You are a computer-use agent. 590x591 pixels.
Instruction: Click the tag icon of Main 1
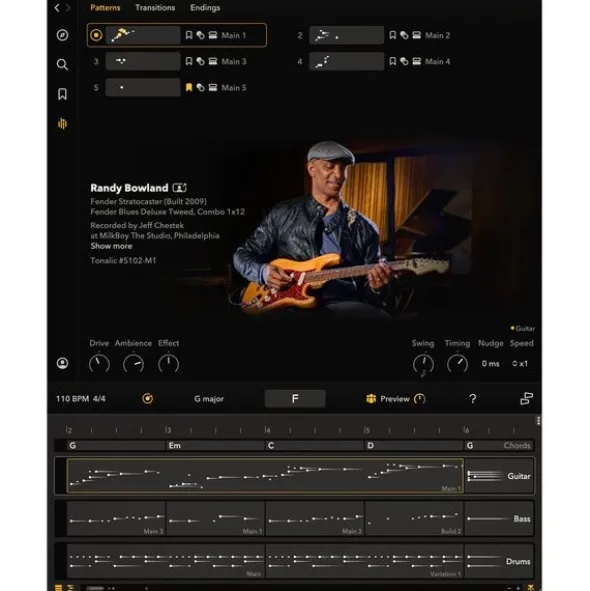click(x=201, y=35)
